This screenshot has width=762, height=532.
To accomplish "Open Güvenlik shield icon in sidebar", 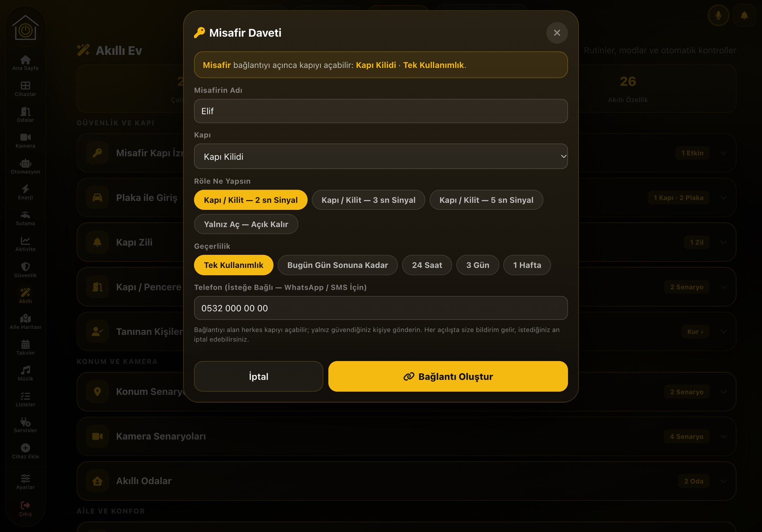I will coord(25,267).
